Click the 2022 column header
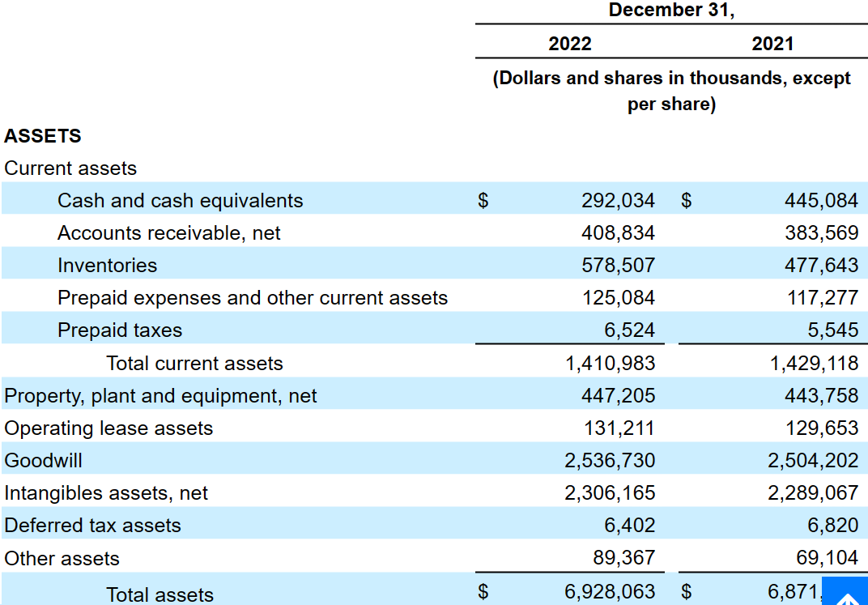Image resolution: width=868 pixels, height=605 pixels. 569,44
